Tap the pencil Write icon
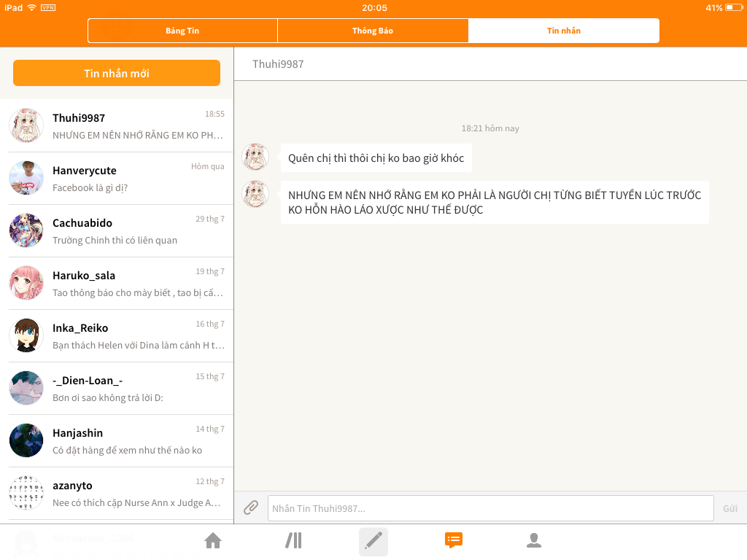Viewport: 747px width, 560px height. tap(373, 541)
